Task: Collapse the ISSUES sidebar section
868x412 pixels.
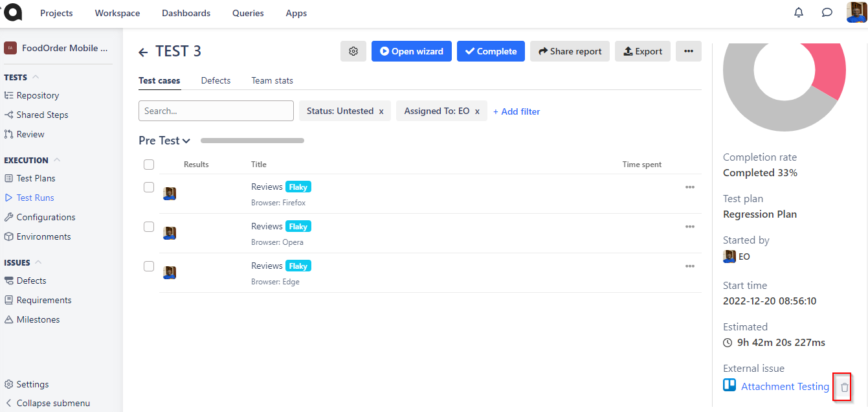Action: [38, 262]
